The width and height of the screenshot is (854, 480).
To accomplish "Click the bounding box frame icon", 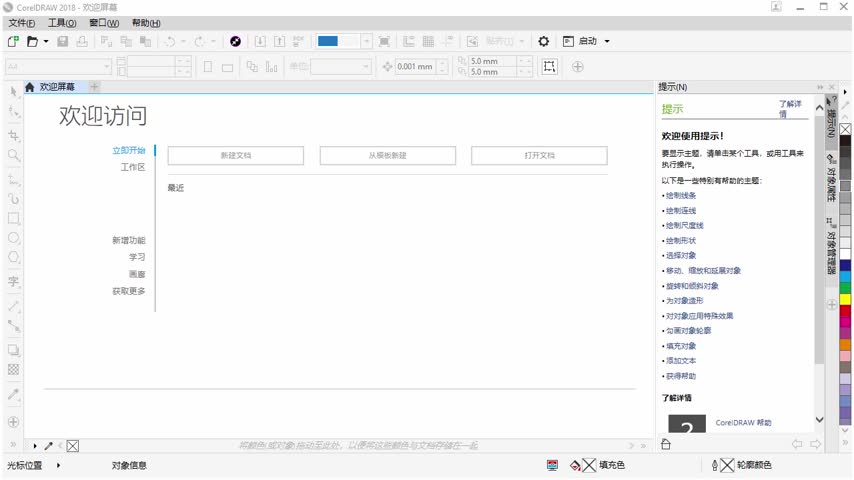I will (x=550, y=66).
